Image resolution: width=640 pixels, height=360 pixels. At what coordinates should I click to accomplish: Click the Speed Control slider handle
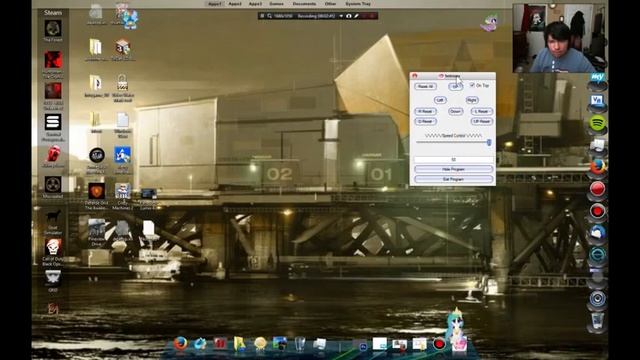[489, 142]
